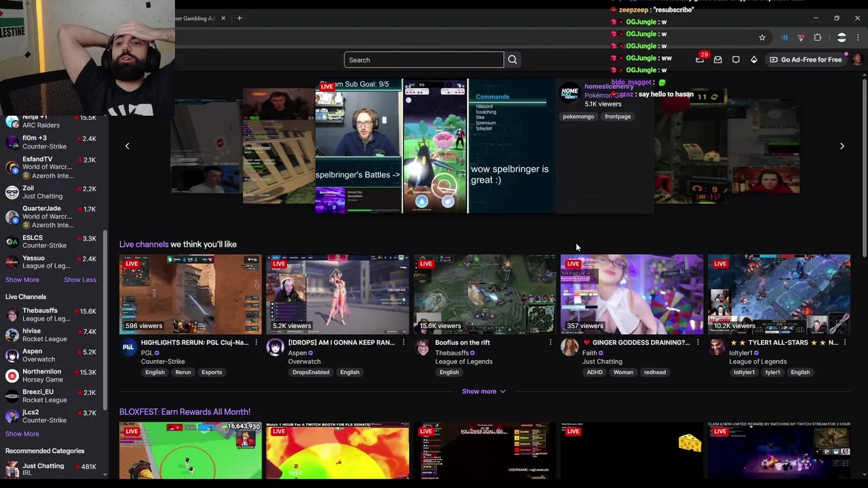Image resolution: width=868 pixels, height=488 pixels.
Task: Open options menu for Tyler1 All-Stars card
Action: [845, 343]
